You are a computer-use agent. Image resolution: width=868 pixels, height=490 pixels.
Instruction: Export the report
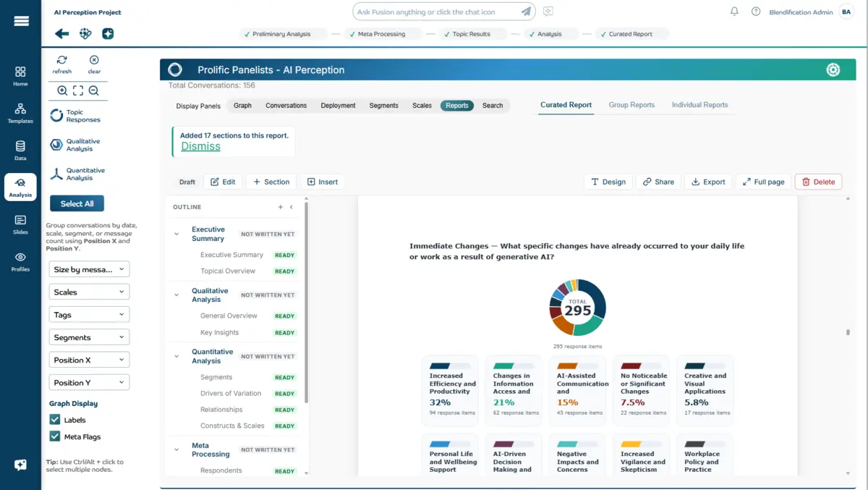coord(708,182)
